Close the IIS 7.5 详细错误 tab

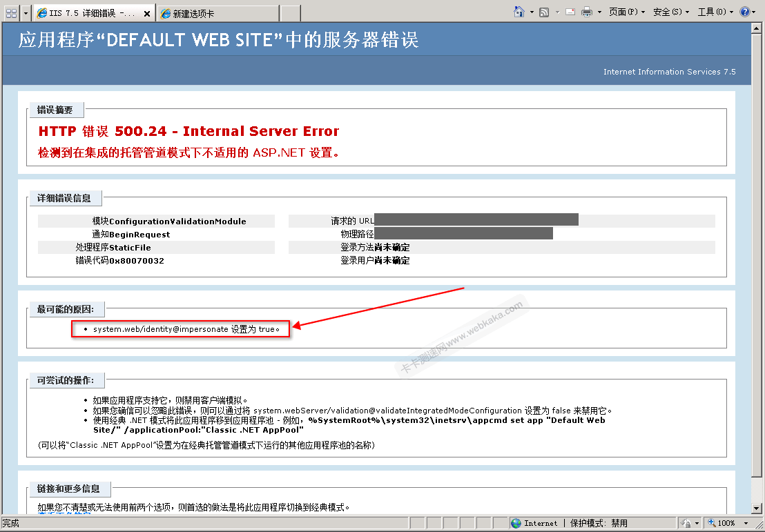click(x=146, y=13)
